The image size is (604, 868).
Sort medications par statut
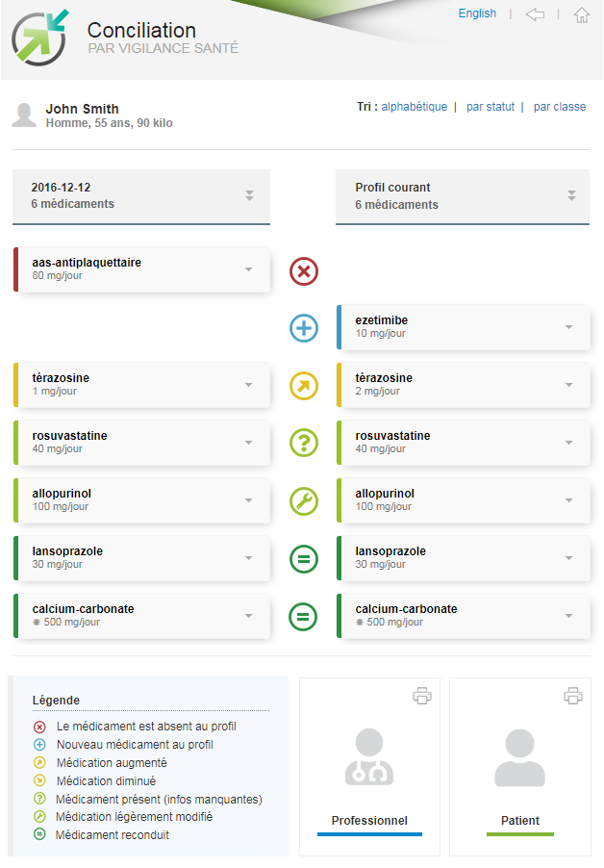click(x=491, y=107)
